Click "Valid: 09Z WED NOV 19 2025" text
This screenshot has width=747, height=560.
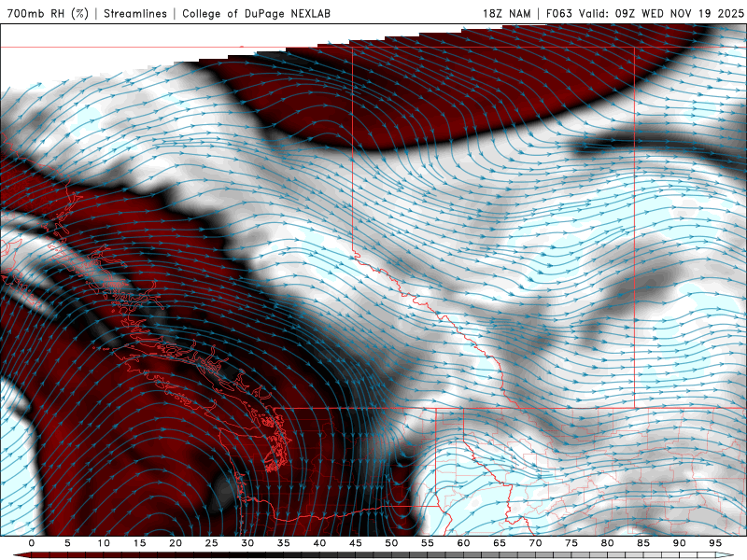[661, 13]
